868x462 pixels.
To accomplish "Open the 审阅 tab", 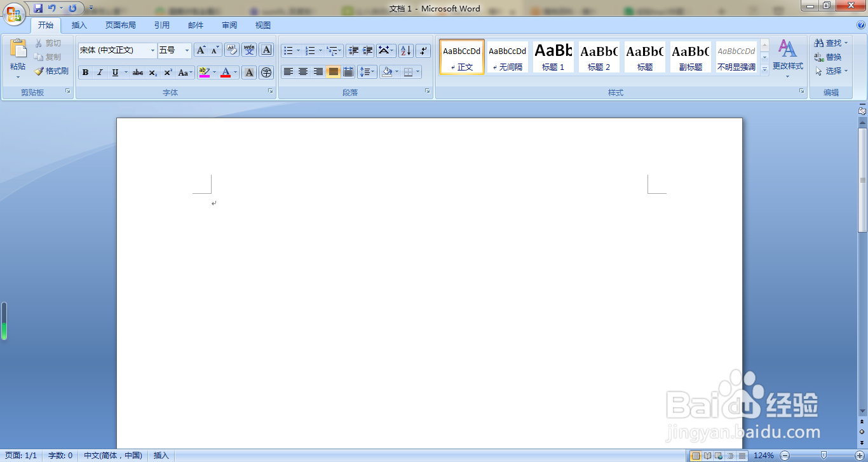I will coord(229,25).
